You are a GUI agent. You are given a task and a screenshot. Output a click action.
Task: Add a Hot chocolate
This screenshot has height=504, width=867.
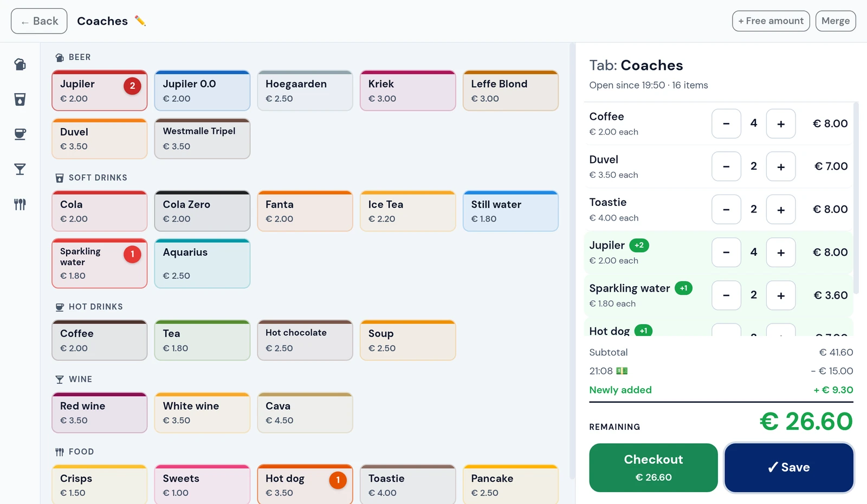(305, 340)
